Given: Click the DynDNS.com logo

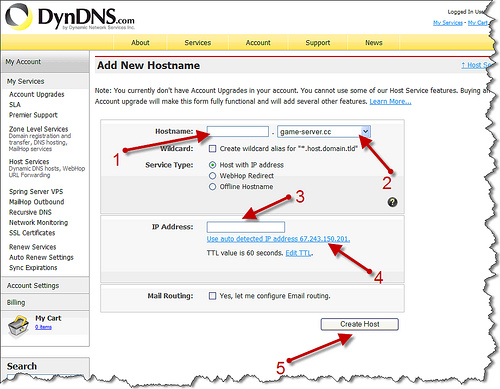Looking at the screenshot, I should (x=70, y=17).
